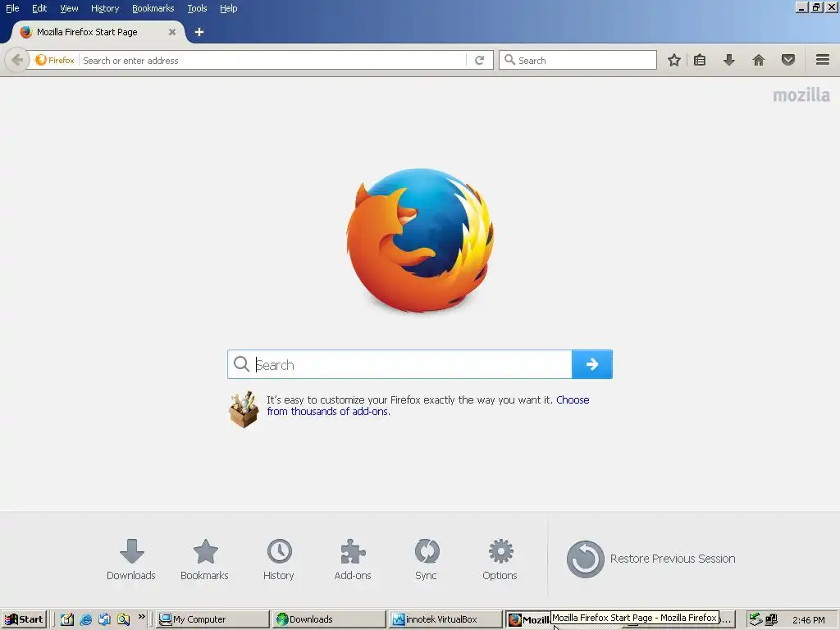Close the Mozilla Firefox Start Page tab
This screenshot has width=840, height=630.
(x=172, y=32)
